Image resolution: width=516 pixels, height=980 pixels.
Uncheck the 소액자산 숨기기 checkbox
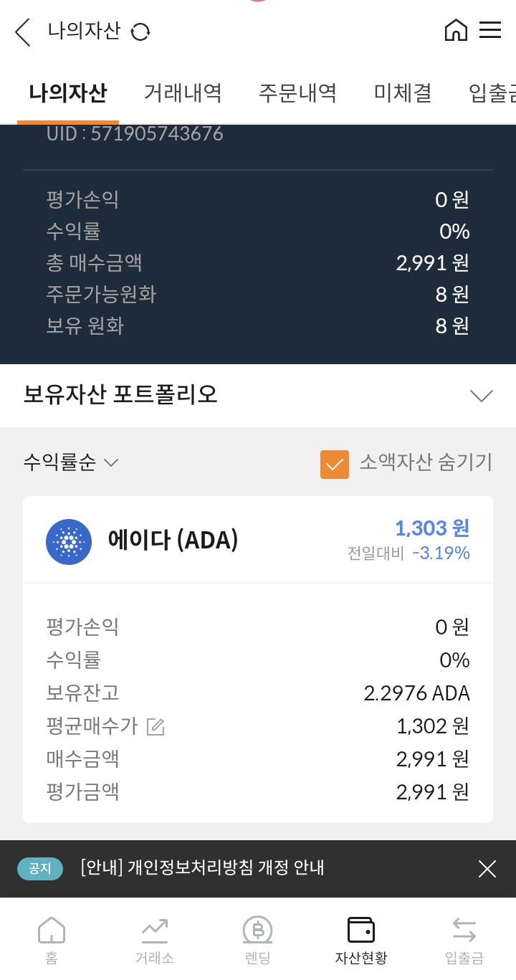click(x=335, y=464)
